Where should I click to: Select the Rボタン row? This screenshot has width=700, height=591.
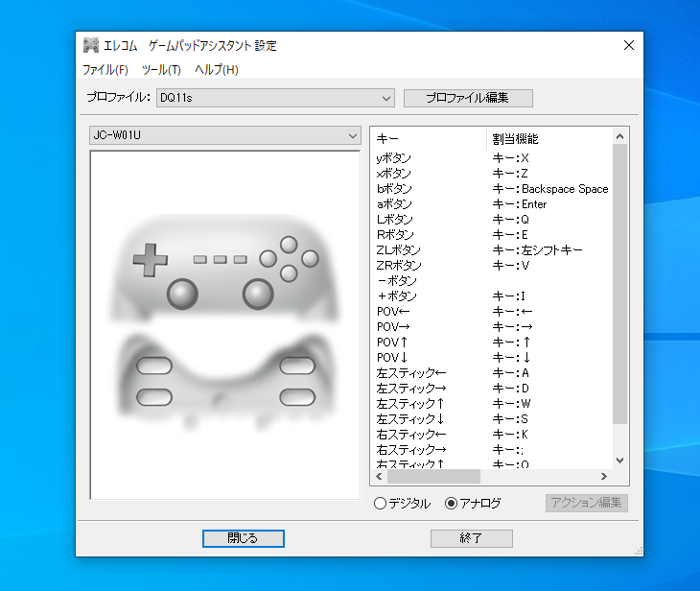coord(492,235)
